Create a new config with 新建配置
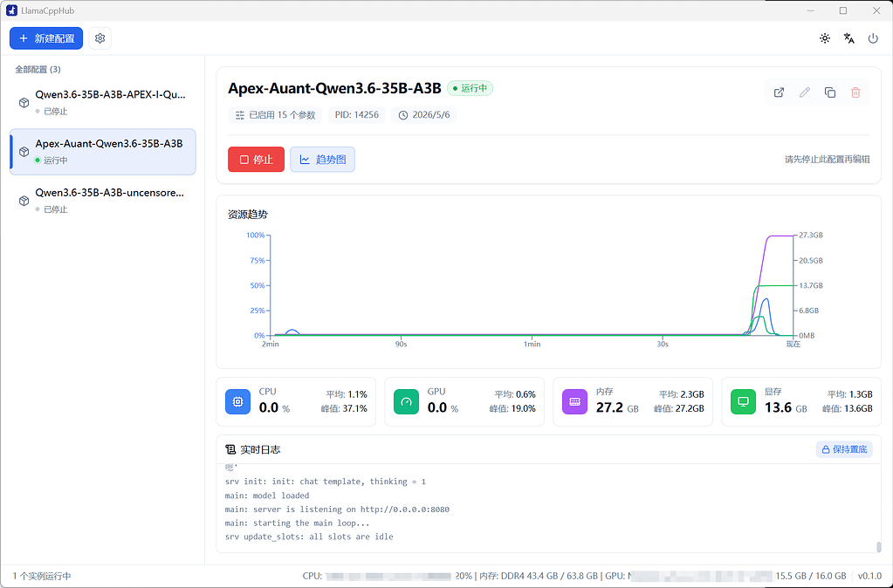The width and height of the screenshot is (893, 588). click(x=46, y=38)
